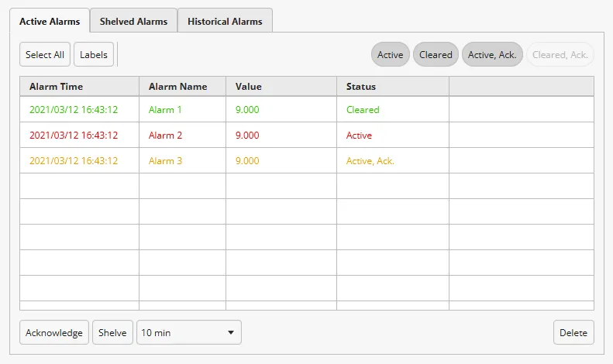
Task: Toggle the Active, Ack. filter
Action: (492, 54)
